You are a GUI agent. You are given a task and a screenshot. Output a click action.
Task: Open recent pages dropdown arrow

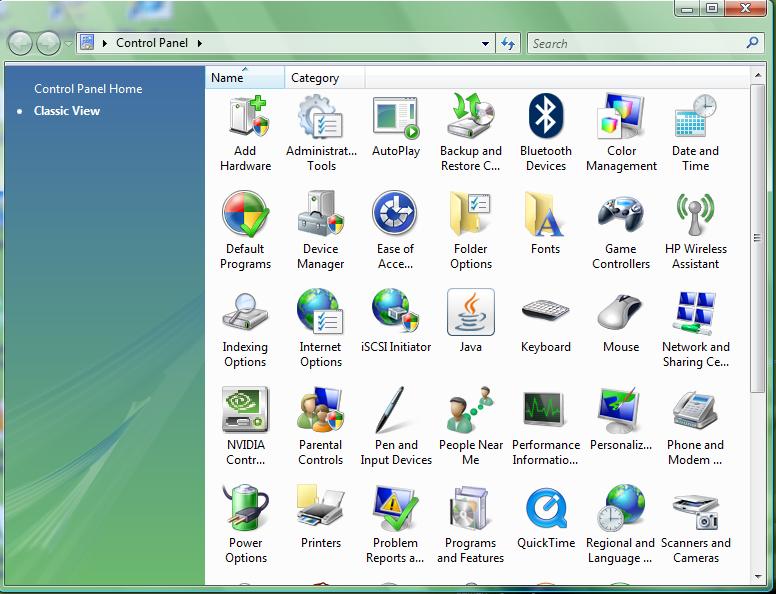[x=68, y=44]
